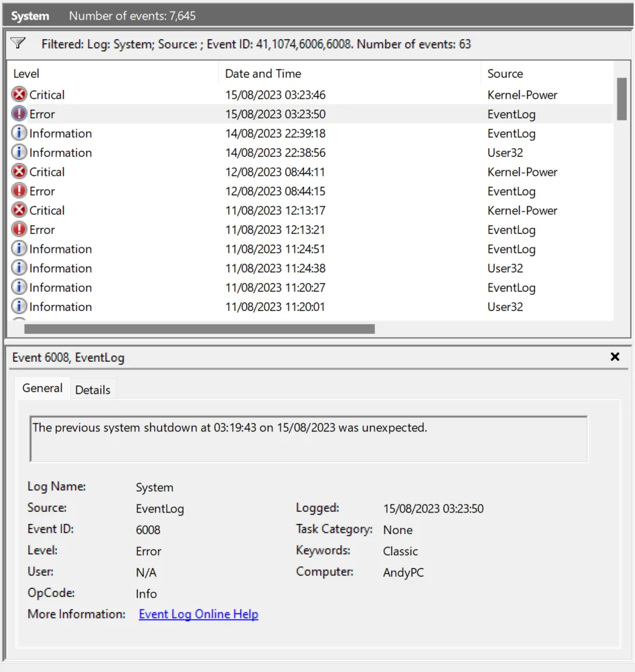Click Critical icon for 15/08/2023 03:23:46 event
The image size is (635, 672).
(20, 94)
